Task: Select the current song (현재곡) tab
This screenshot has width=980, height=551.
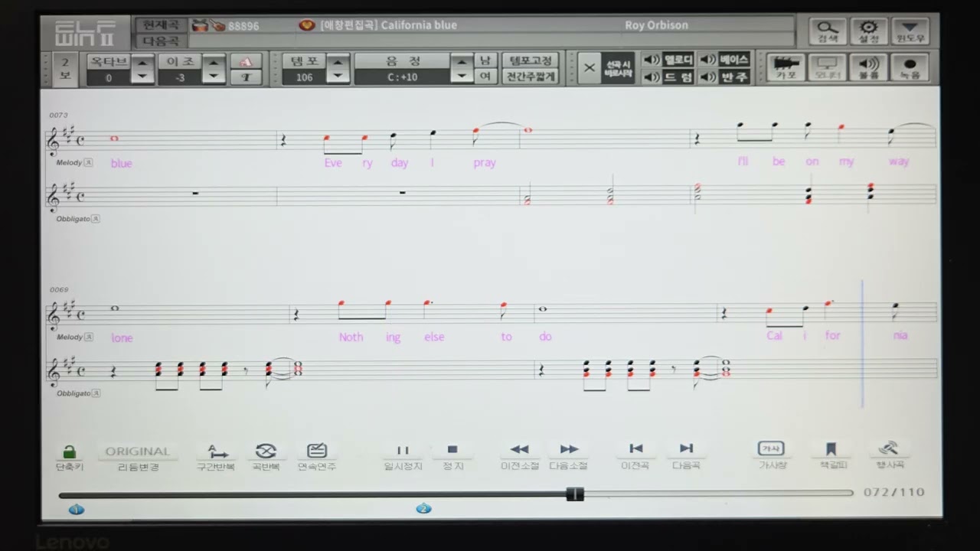Action: 161,25
